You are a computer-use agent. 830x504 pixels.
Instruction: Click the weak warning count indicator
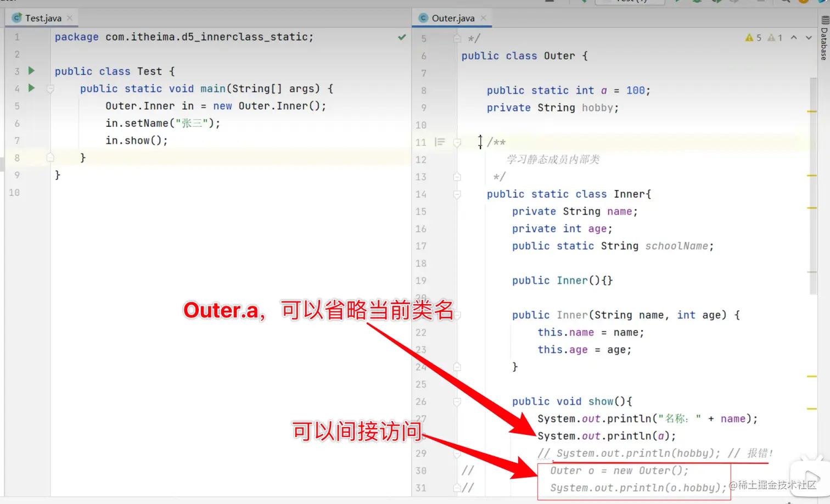[775, 38]
